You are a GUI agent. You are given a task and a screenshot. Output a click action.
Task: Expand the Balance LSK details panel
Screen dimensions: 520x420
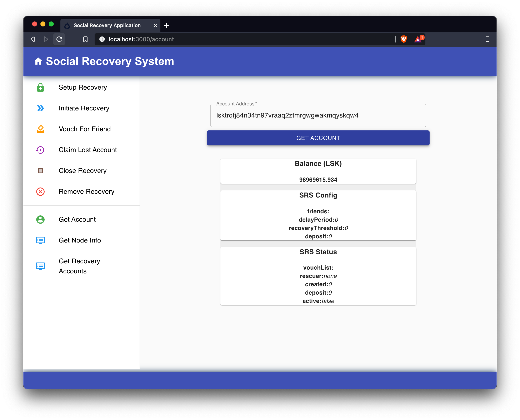(318, 164)
